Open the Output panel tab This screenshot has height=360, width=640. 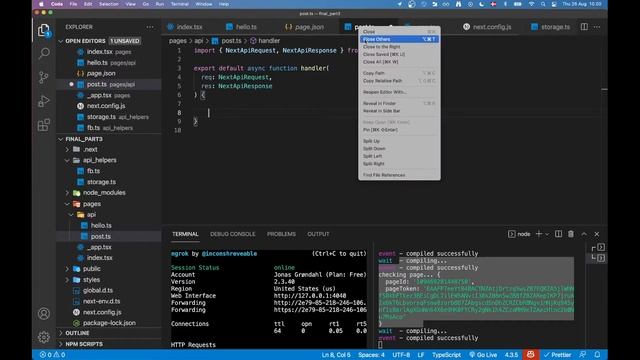click(318, 234)
